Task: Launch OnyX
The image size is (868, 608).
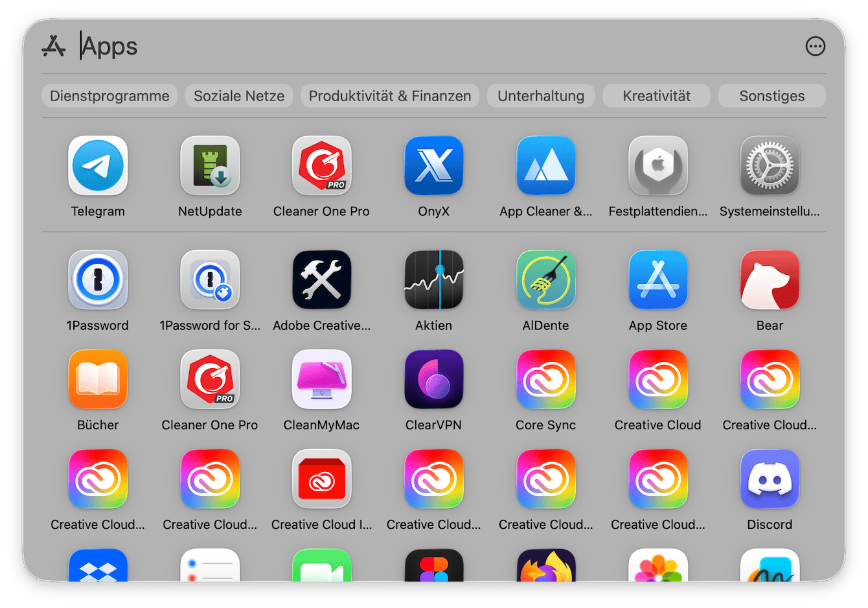Action: point(433,165)
